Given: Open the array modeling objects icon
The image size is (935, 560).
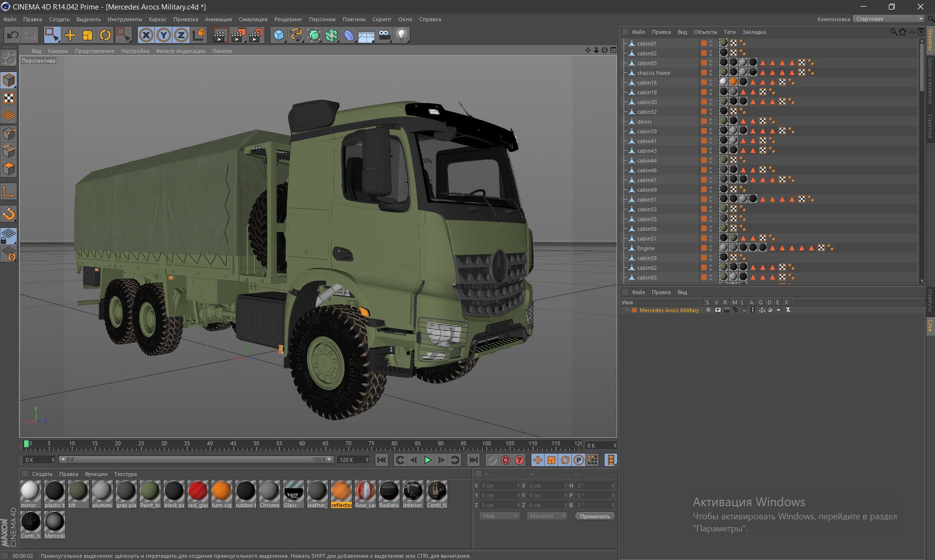Looking at the screenshot, I should [x=332, y=35].
